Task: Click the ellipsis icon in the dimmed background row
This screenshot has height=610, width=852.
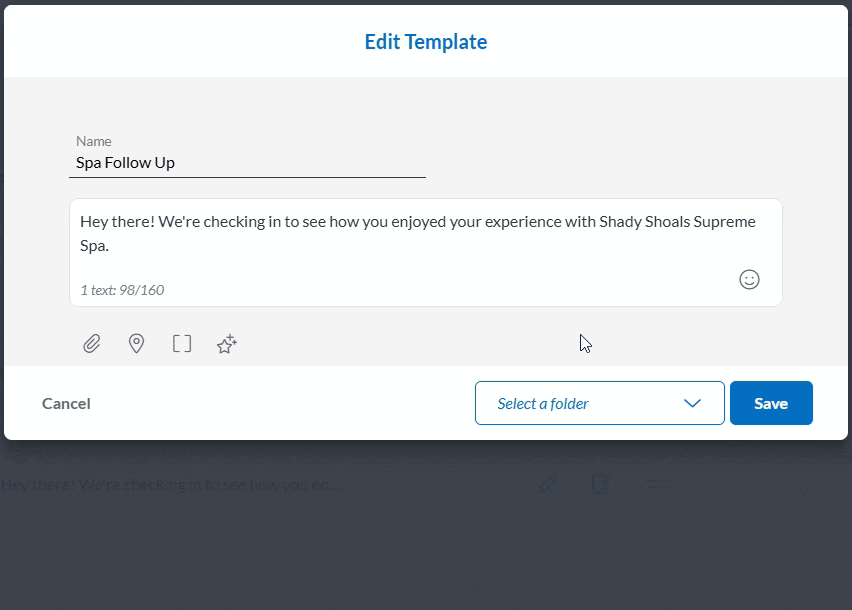Action: pos(655,484)
